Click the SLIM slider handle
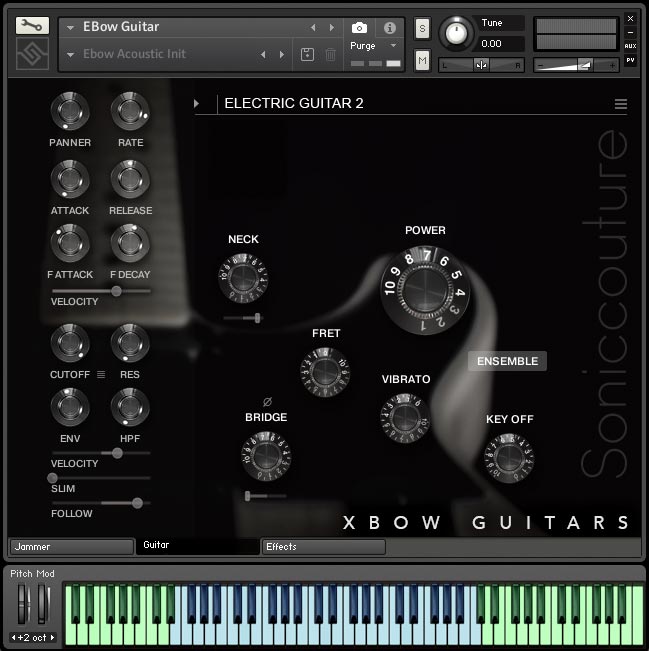This screenshot has height=651, width=649. pos(52,478)
